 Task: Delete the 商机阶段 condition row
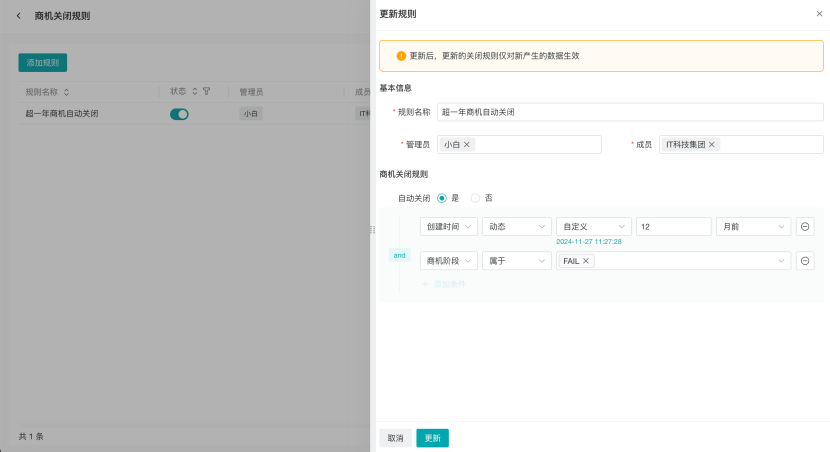click(x=805, y=261)
